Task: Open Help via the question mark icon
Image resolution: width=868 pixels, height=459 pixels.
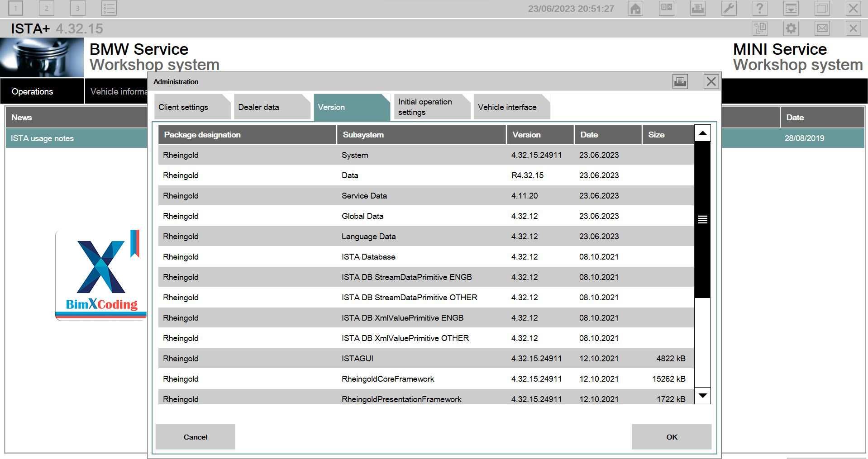Action: [760, 8]
